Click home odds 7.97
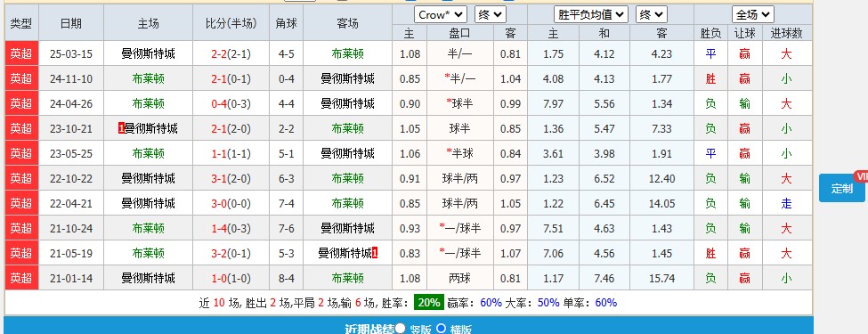This screenshot has height=334, width=868. pos(554,104)
